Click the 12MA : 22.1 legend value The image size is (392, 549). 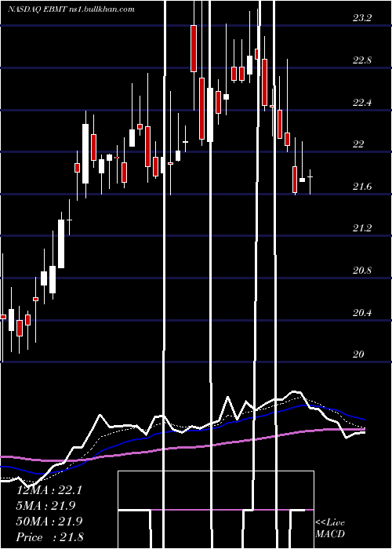click(49, 490)
